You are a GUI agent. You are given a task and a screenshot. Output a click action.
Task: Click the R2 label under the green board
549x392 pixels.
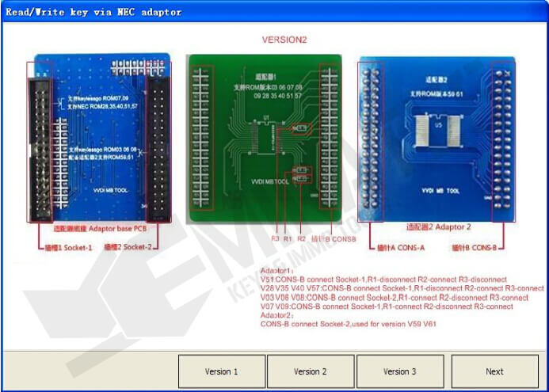pyautogui.click(x=302, y=238)
